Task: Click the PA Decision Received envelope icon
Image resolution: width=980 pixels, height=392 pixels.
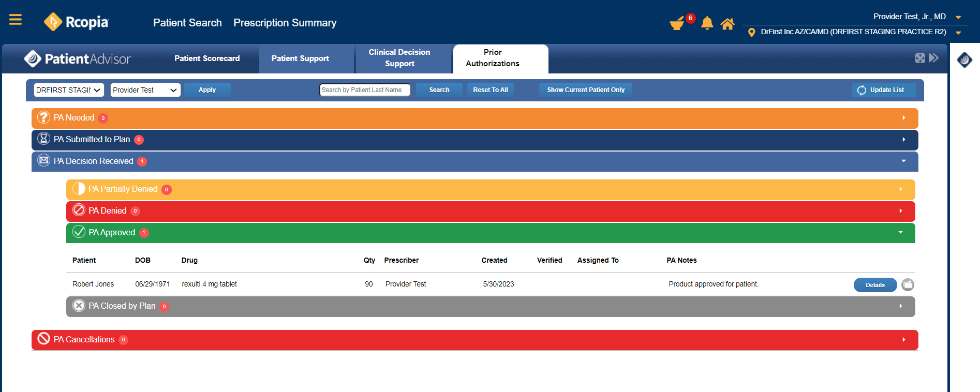Action: click(44, 160)
